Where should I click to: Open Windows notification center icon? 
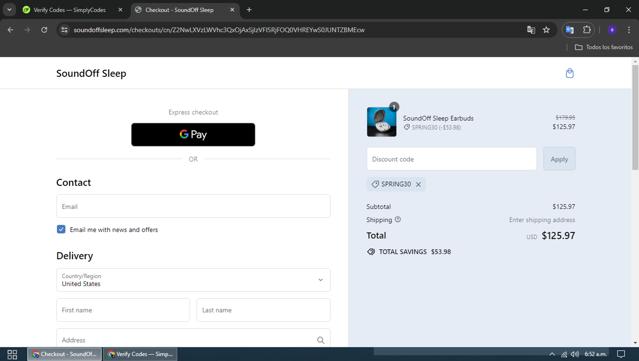pos(621,354)
